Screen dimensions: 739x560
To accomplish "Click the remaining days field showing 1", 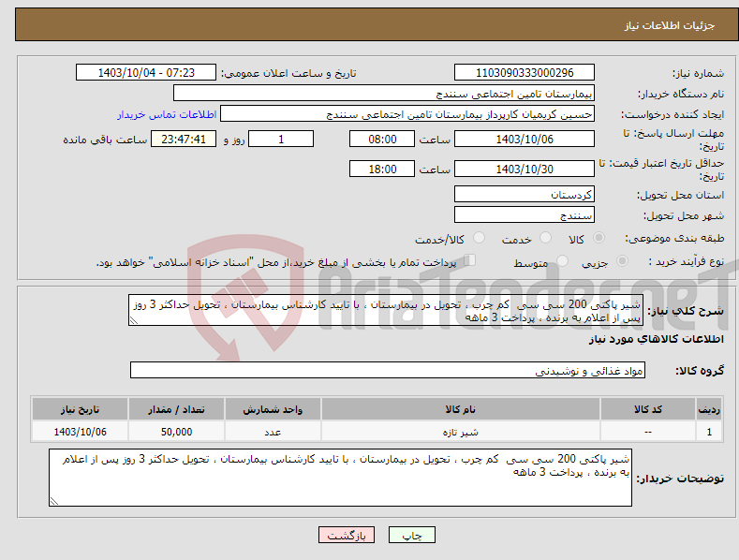I will [x=281, y=139].
